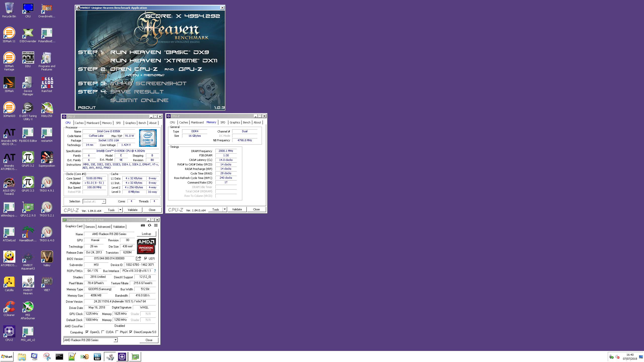Toggle the CUDA checkbox in GPU-Z
644x362 pixels.
click(x=103, y=332)
